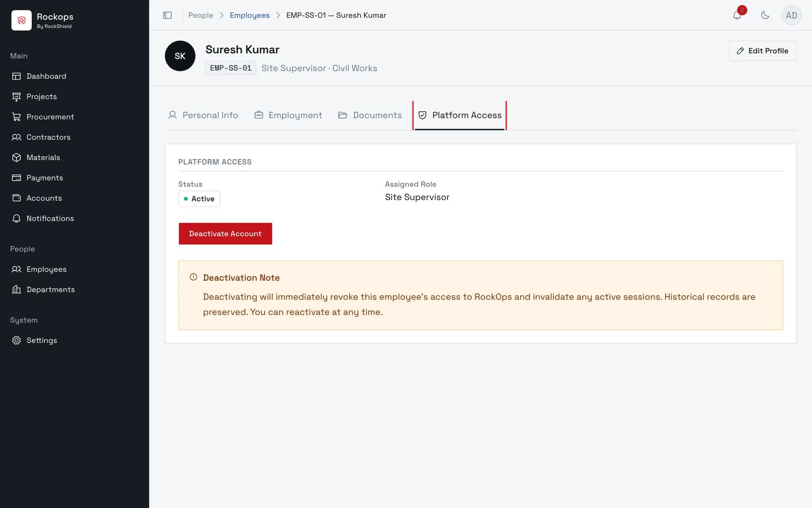Click the Active status badge

pos(199,199)
